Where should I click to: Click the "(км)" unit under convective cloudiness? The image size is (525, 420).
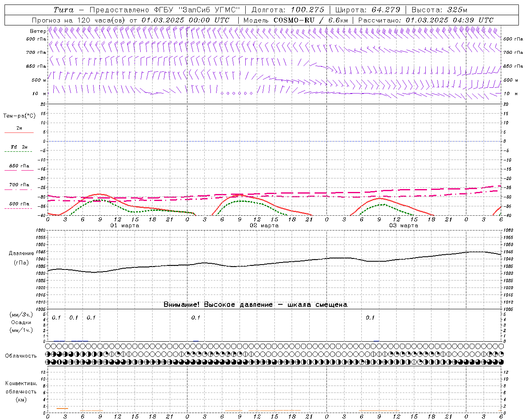pyautogui.click(x=21, y=399)
